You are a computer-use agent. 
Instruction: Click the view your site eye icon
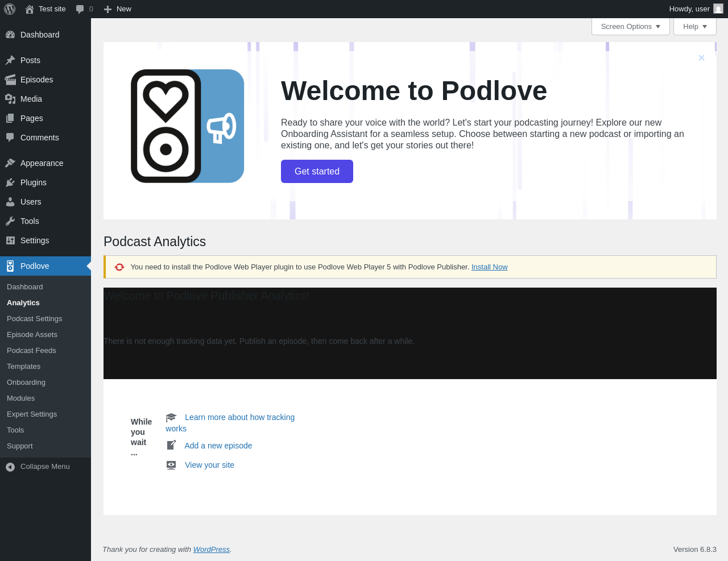[x=171, y=465]
